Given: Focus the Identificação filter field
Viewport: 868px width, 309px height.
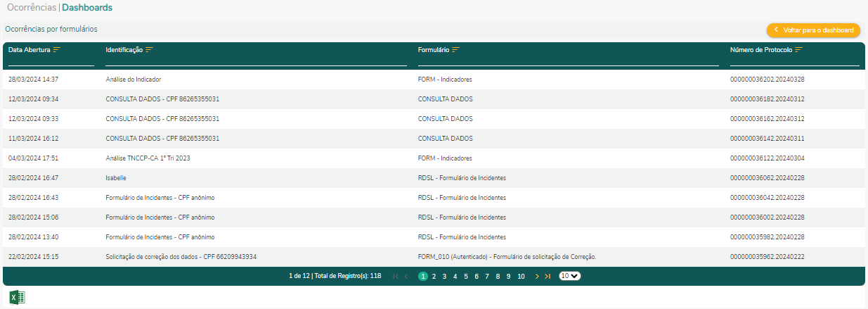Looking at the screenshot, I should (x=256, y=61).
